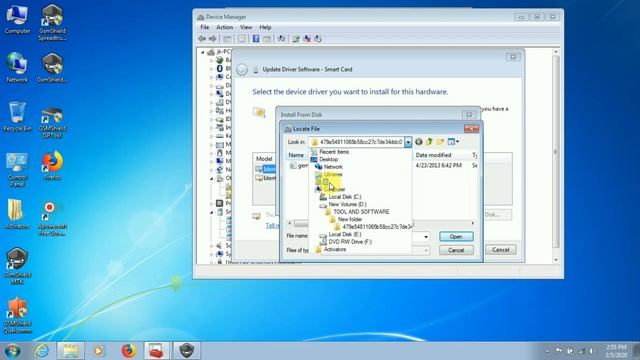
Task: Open the Windows Start menu
Action: coord(12,351)
